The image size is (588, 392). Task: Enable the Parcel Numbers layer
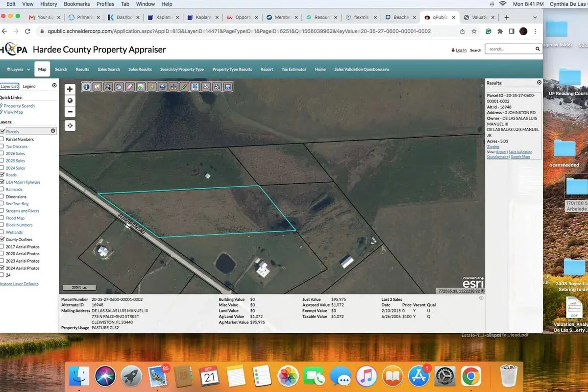(2, 139)
